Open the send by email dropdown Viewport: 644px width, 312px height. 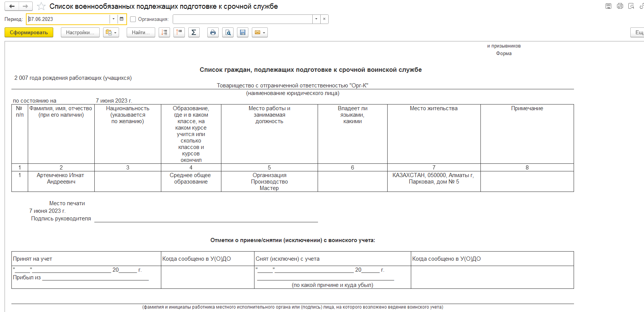point(260,33)
